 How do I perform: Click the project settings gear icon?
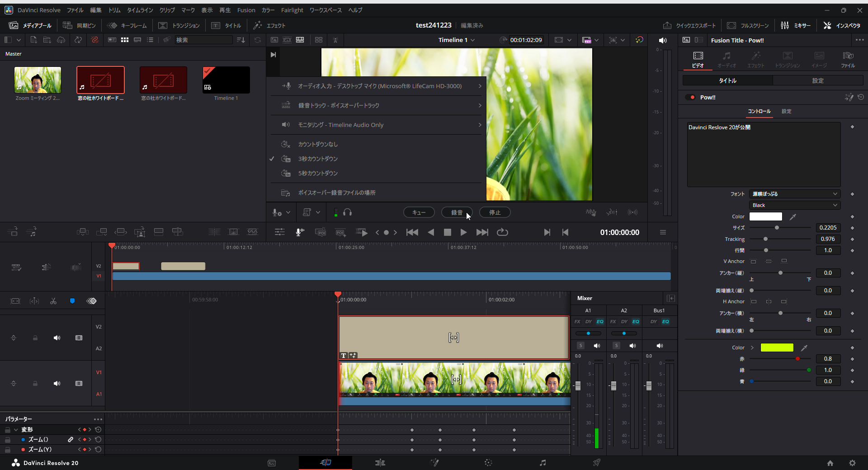pyautogui.click(x=852, y=463)
